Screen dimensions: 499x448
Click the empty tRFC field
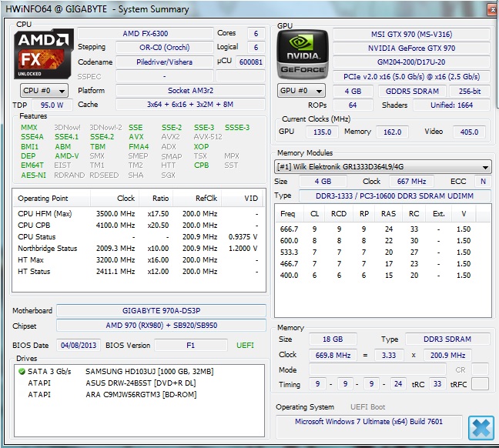480,384
